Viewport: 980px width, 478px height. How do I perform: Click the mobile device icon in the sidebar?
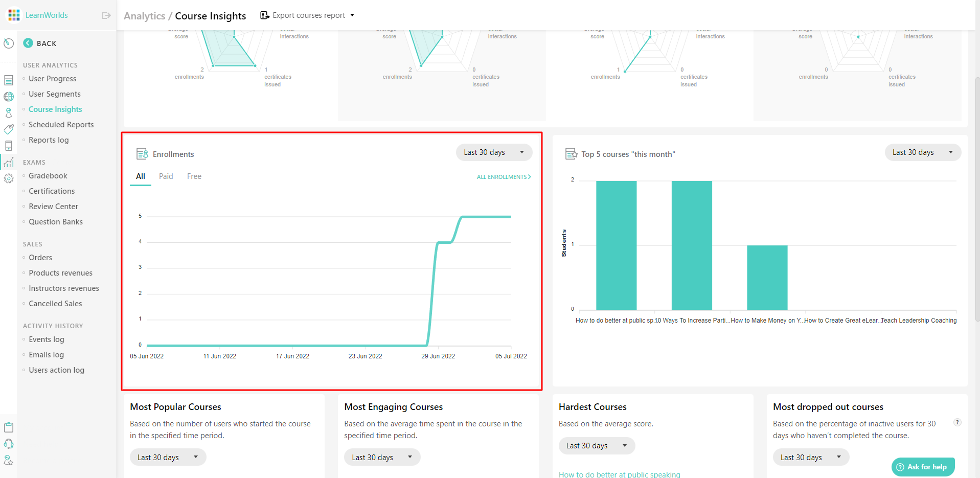pos(9,146)
